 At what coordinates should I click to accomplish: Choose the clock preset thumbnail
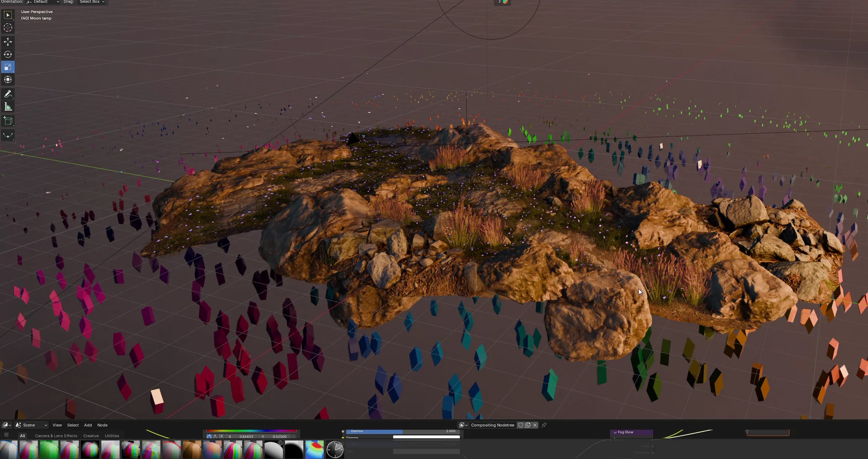coord(335,450)
